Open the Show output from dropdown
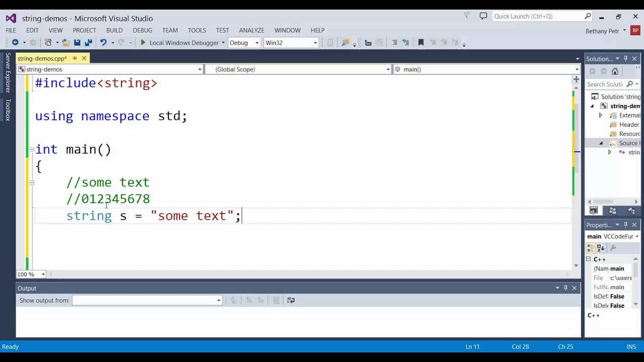Image resolution: width=644 pixels, height=362 pixels. click(x=218, y=300)
